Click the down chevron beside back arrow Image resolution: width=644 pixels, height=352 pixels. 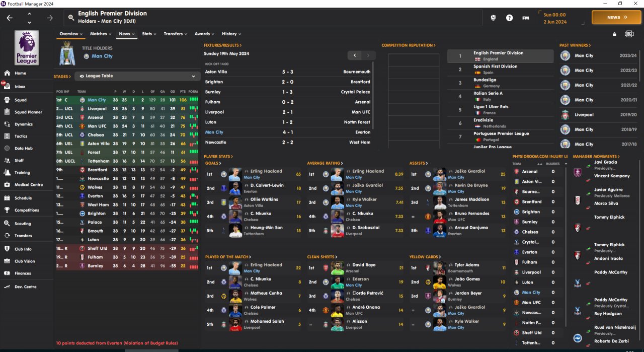click(29, 22)
